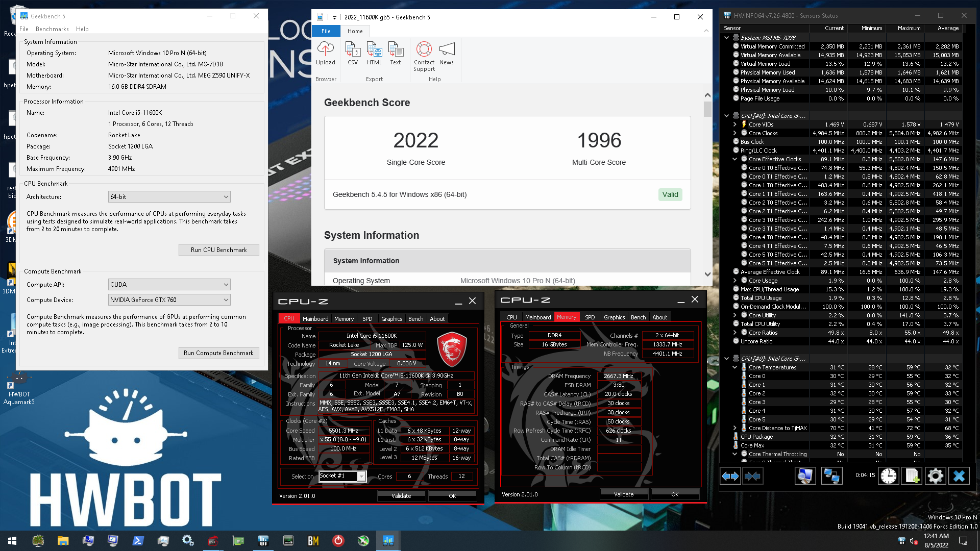
Task: Collapse Core Effective Clocks group
Action: [734, 159]
